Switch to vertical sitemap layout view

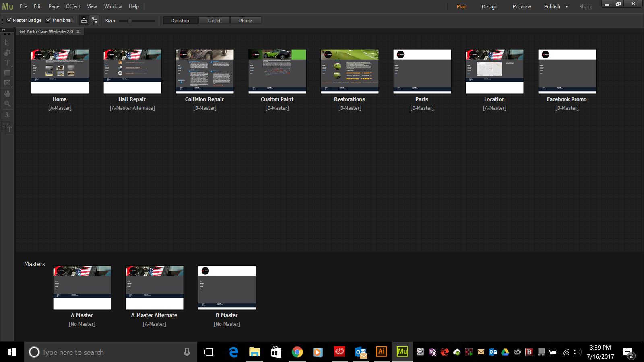pyautogui.click(x=94, y=20)
